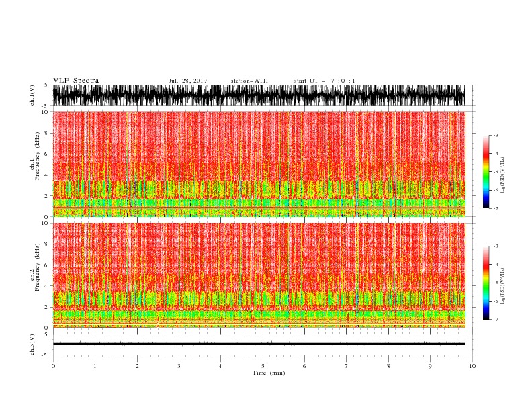Click time axis tick label "3"

tap(179, 366)
